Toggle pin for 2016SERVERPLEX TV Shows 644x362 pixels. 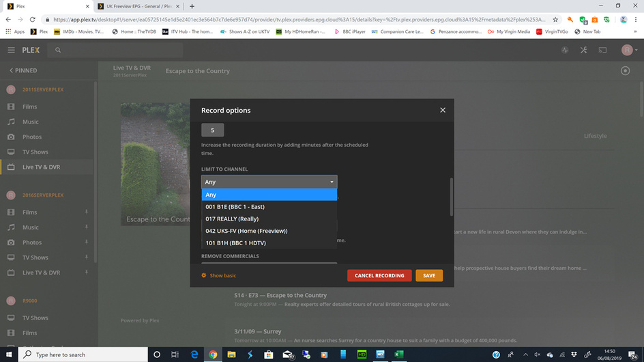(x=86, y=257)
